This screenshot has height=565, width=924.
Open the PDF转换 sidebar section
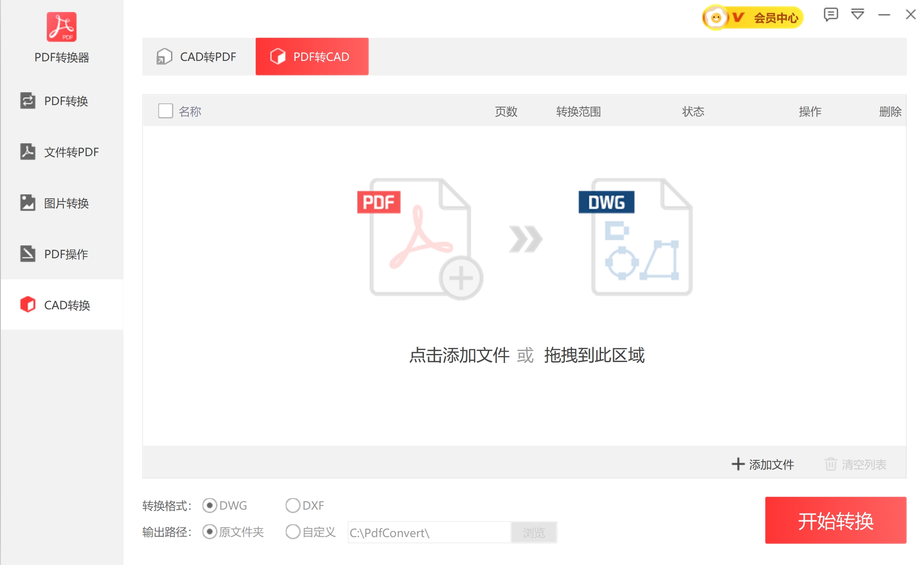pyautogui.click(x=62, y=101)
